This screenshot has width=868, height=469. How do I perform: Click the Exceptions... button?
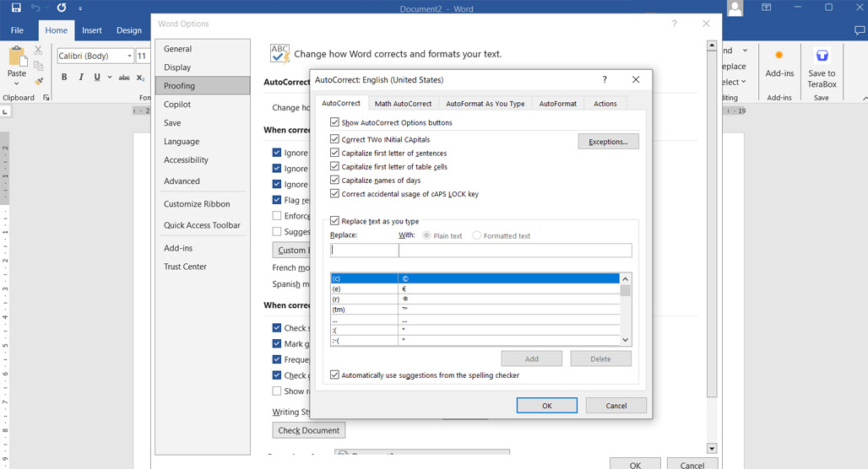[609, 142]
